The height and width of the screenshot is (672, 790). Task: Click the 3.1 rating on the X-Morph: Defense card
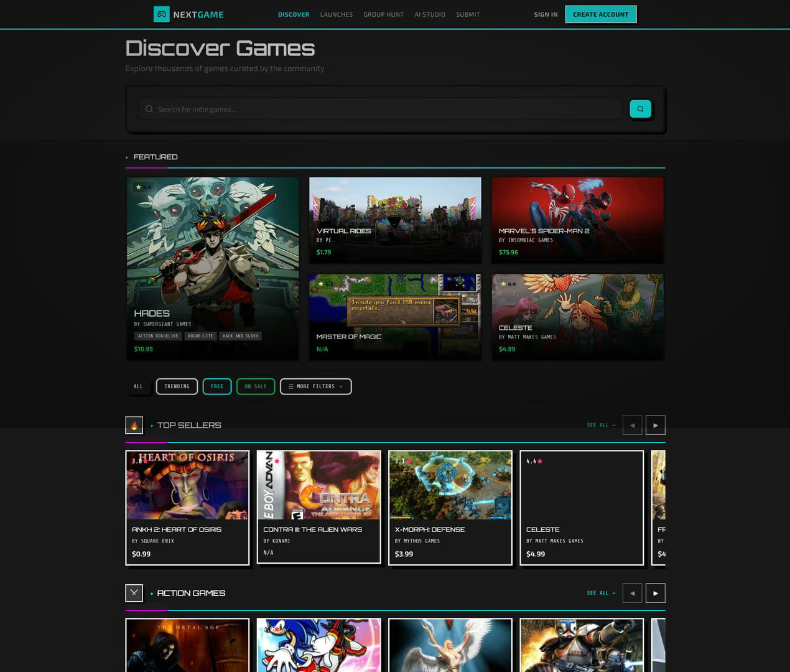point(402,461)
